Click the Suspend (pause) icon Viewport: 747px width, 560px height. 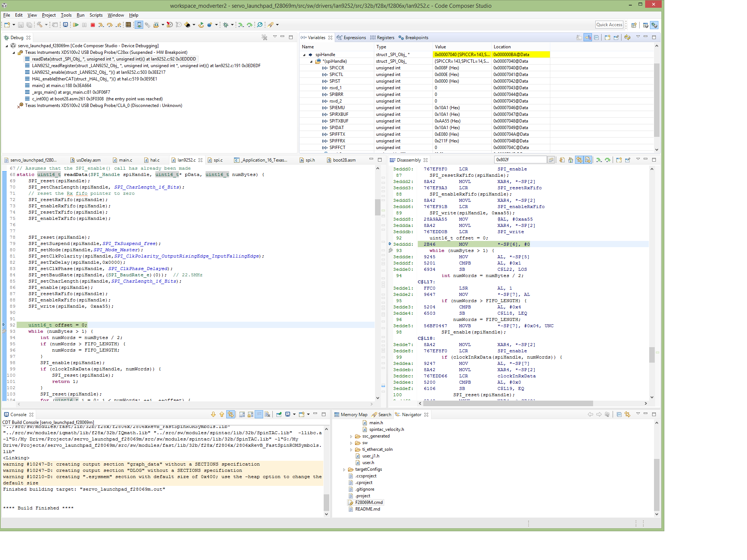85,25
